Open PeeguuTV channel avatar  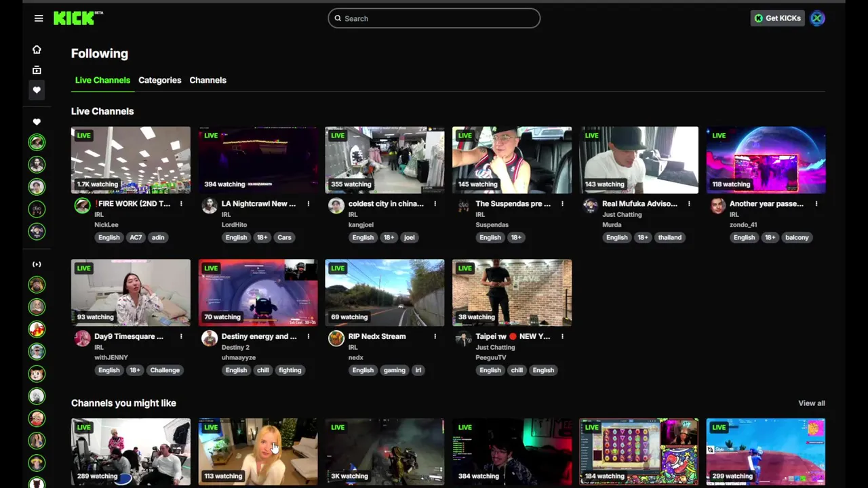pos(464,339)
